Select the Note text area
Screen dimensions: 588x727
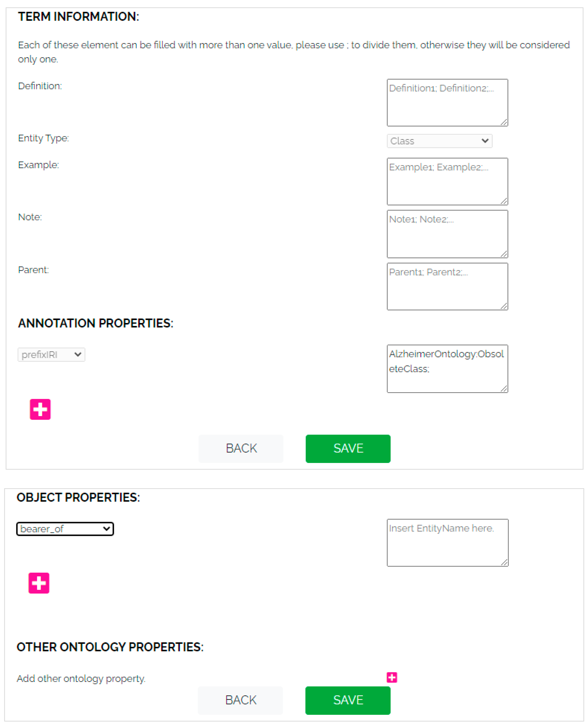[447, 234]
